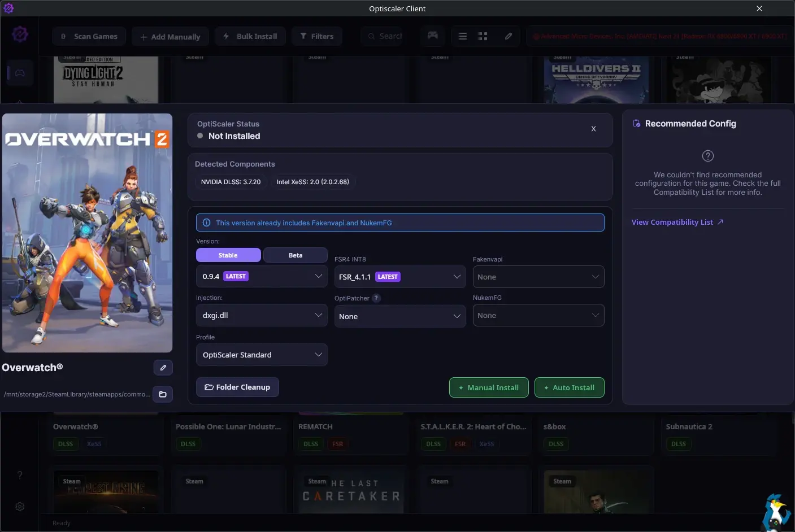Open the View Compatibility List link
The height and width of the screenshot is (532, 795).
[x=677, y=222]
